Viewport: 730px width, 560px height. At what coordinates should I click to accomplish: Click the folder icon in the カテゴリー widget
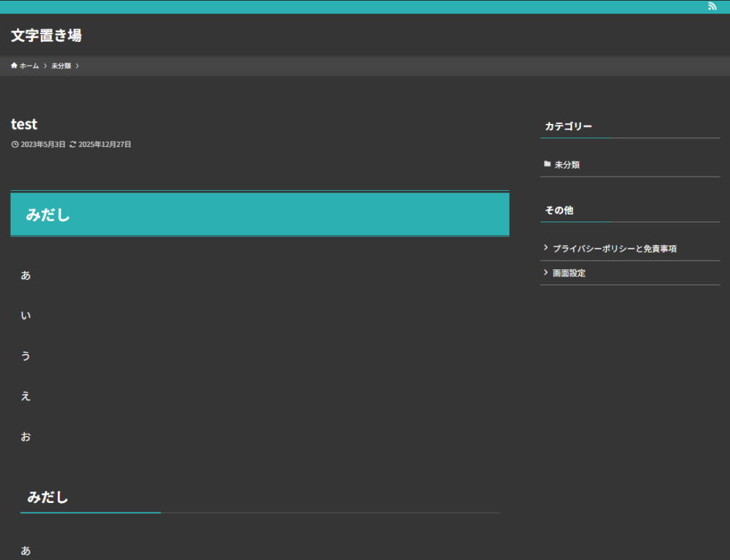547,164
